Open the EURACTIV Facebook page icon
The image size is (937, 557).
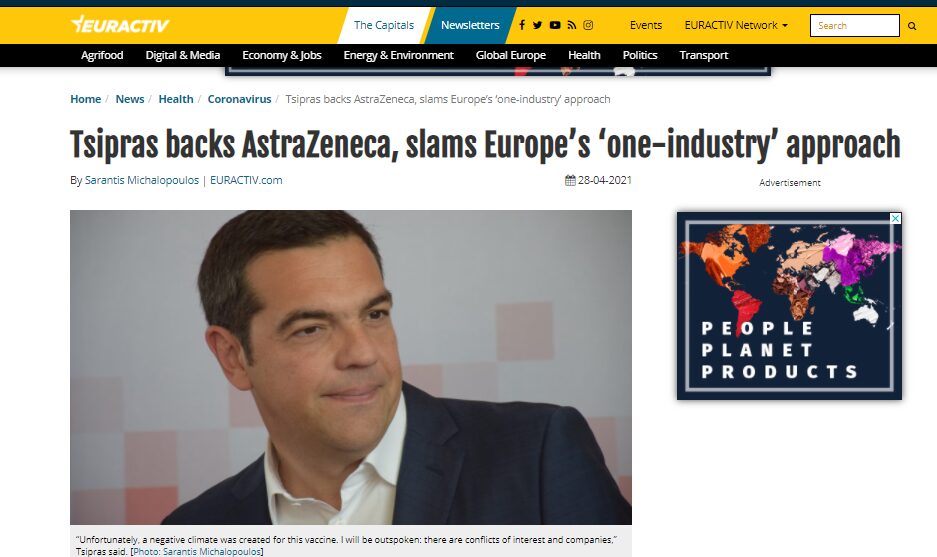coord(522,25)
